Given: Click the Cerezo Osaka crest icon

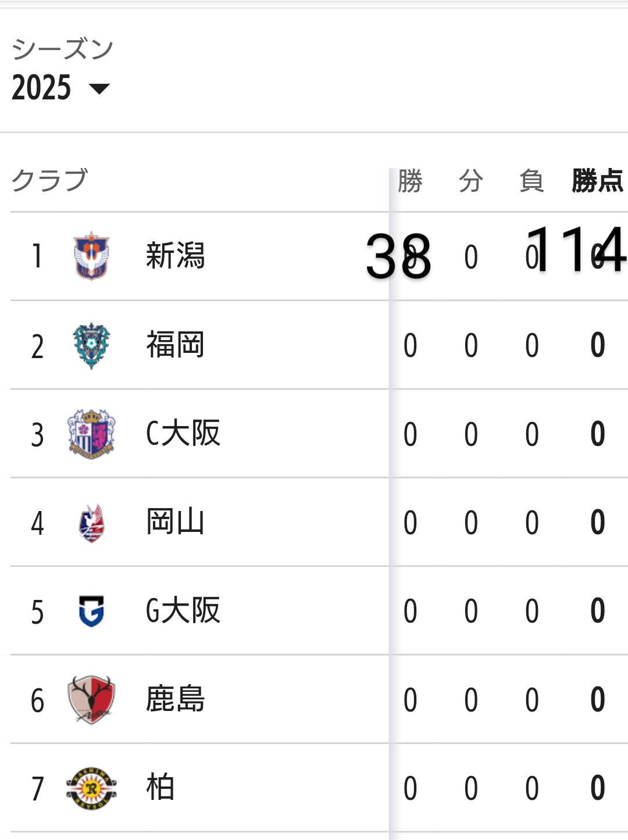Looking at the screenshot, I should click(x=91, y=434).
